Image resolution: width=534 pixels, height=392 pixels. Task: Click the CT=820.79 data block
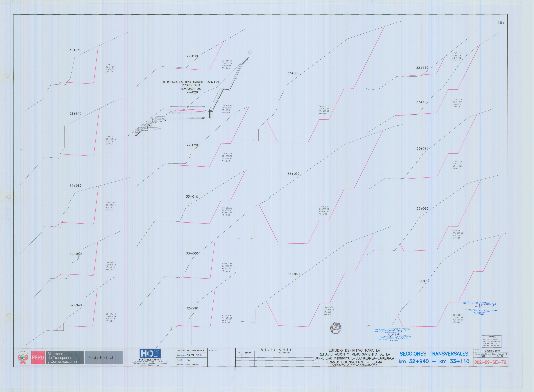[x=458, y=319]
